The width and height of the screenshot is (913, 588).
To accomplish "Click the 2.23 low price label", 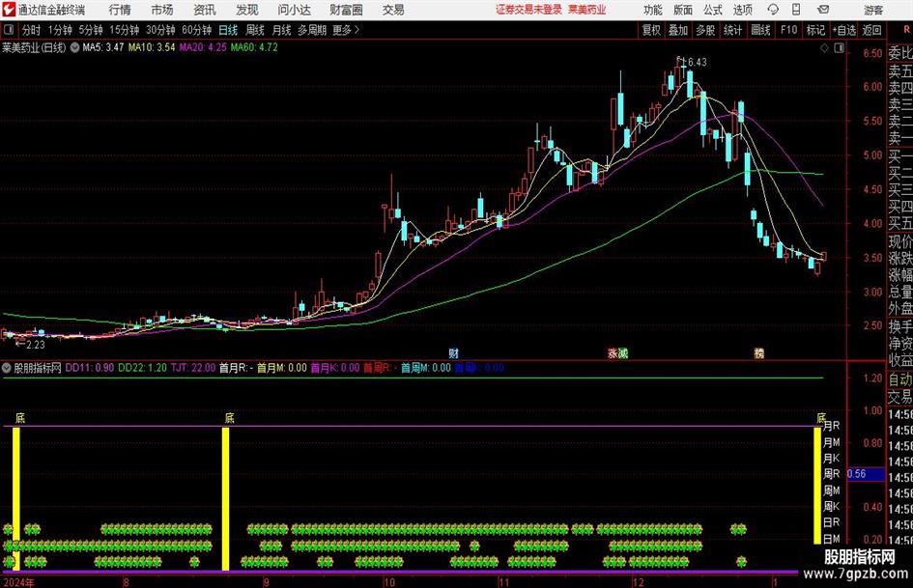I will tap(36, 345).
